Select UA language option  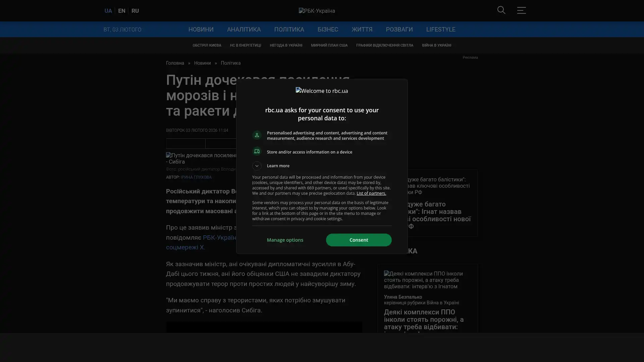pyautogui.click(x=108, y=11)
